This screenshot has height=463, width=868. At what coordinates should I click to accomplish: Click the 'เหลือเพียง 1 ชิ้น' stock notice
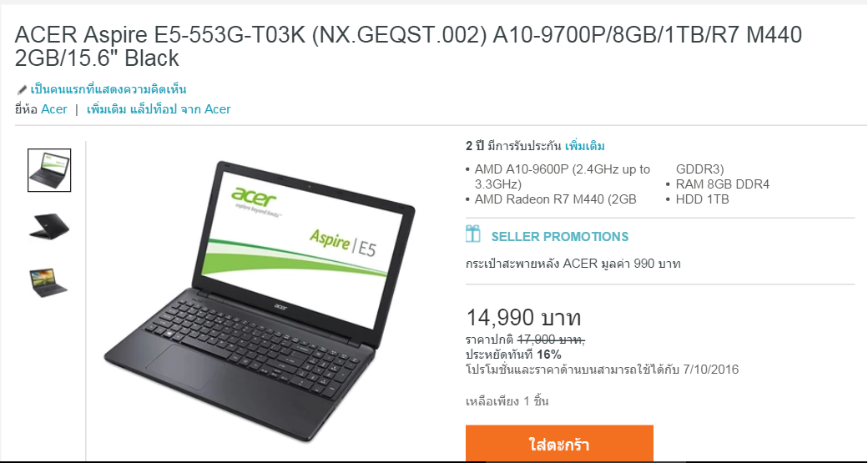point(507,401)
